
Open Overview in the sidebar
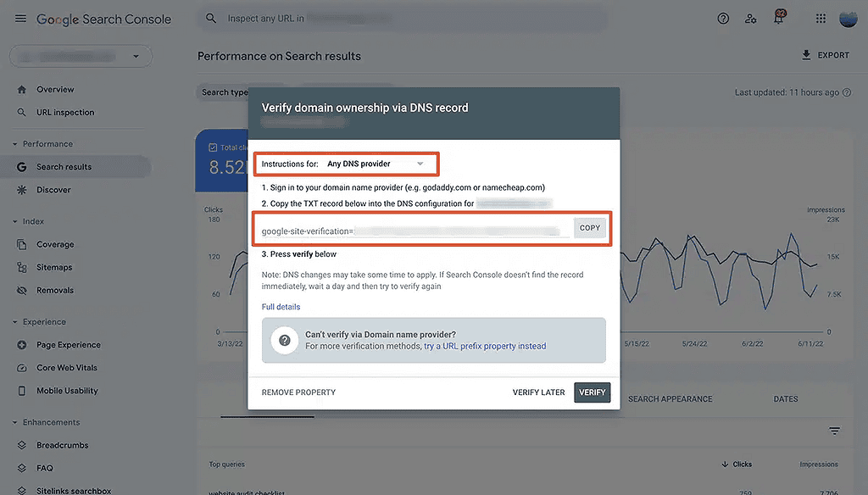(x=55, y=89)
